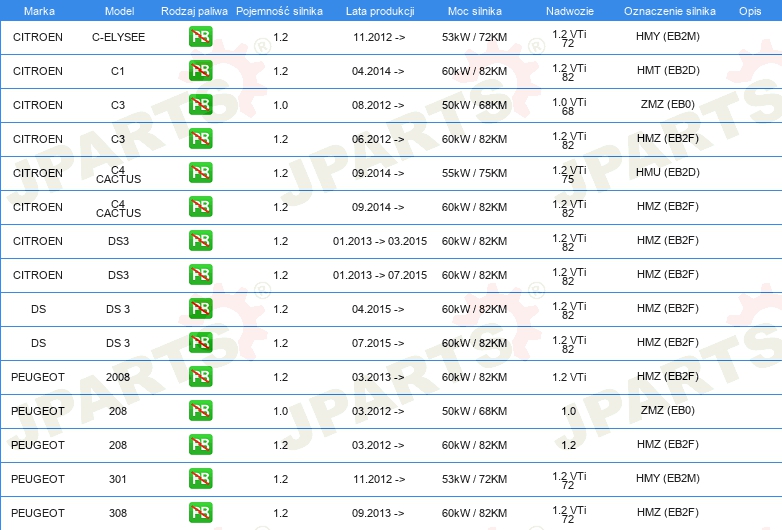782x530 pixels.
Task: Click engine code HMU (EB2D)
Action: point(668,172)
